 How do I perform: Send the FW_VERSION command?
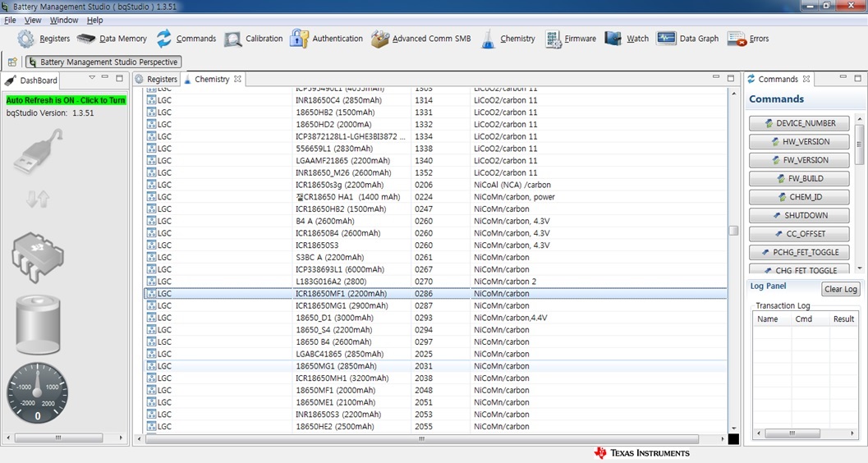coord(799,160)
